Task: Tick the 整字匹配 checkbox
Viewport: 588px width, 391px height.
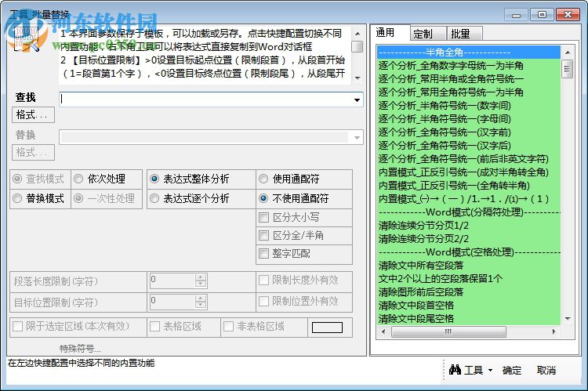Action: click(263, 253)
